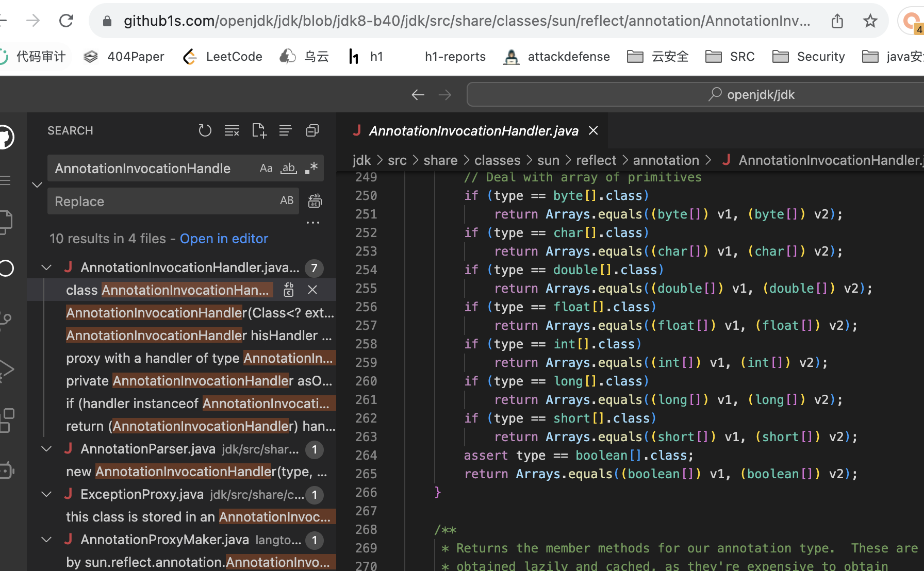Collapse all search results
The image size is (924, 571).
pos(312,131)
